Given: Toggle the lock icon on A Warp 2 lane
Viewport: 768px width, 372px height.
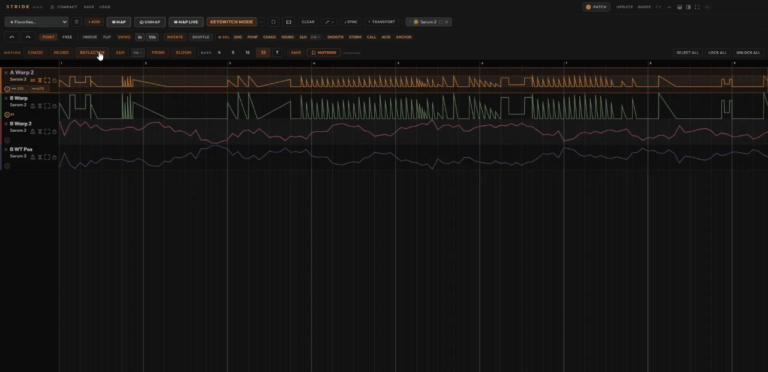Looking at the screenshot, I should point(54,80).
